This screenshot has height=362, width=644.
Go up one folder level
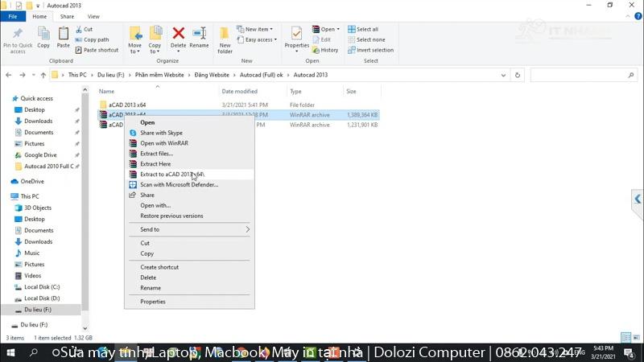tap(43, 75)
